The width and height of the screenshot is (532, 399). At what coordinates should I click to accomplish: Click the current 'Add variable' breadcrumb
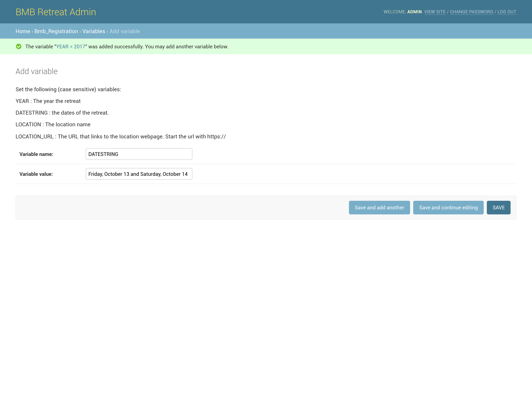(125, 31)
